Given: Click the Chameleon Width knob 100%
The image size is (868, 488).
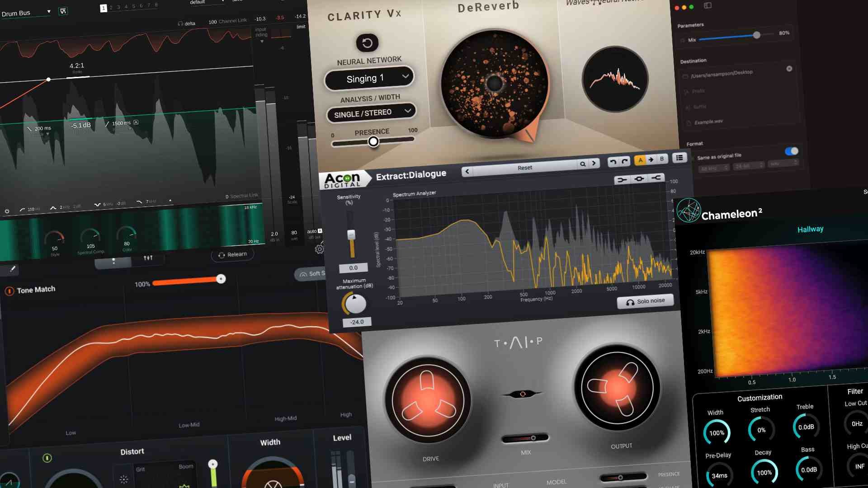Looking at the screenshot, I should coord(717,432).
